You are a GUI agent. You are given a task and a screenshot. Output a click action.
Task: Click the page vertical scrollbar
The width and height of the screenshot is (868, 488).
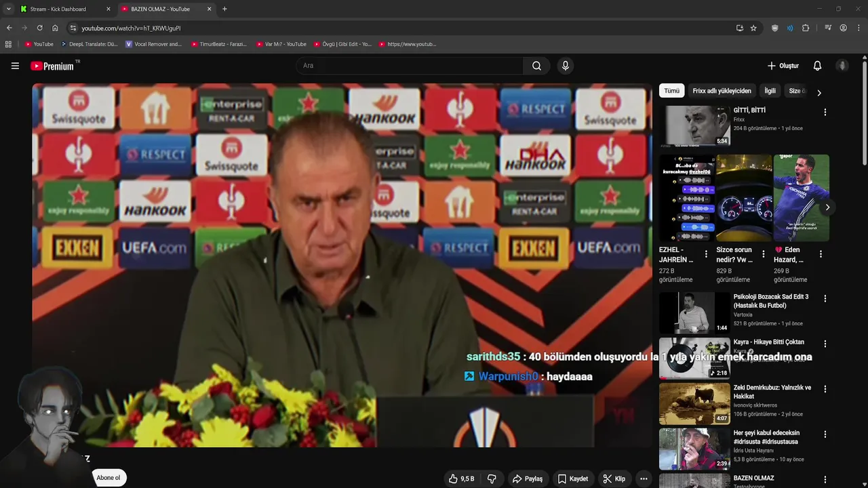[865, 112]
